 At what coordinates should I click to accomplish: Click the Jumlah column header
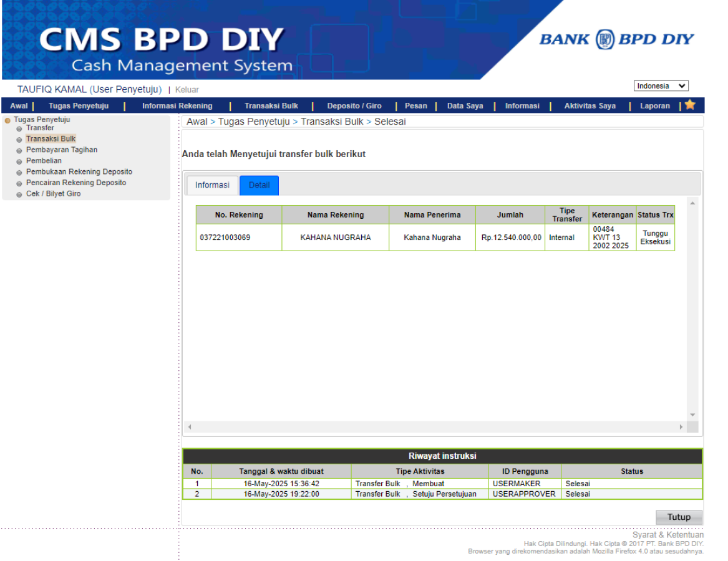coord(510,215)
